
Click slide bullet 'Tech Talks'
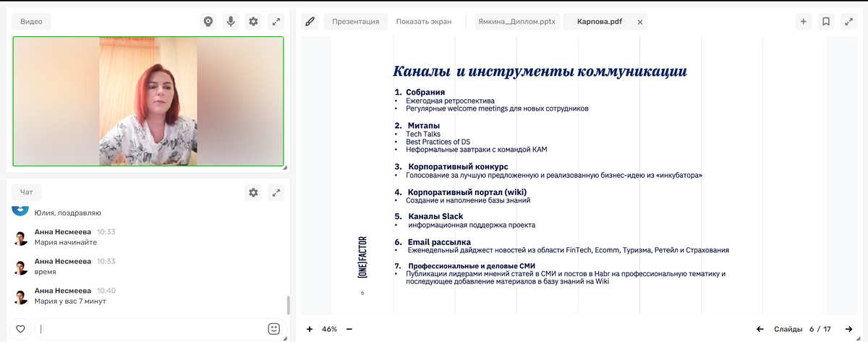pyautogui.click(x=423, y=134)
